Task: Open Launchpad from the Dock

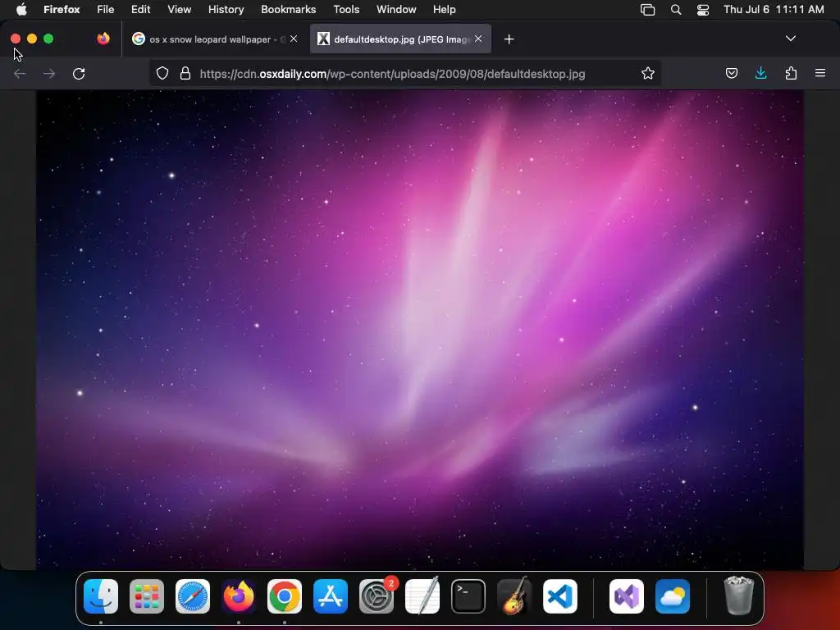Action: (147, 596)
